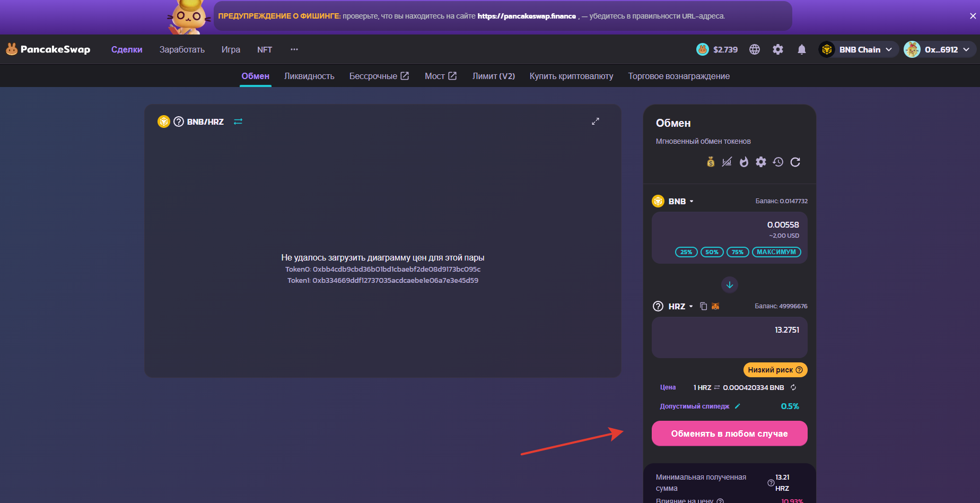Viewport: 980px width, 503px height.
Task: Click the ~2.00 USD value
Action: (x=784, y=236)
